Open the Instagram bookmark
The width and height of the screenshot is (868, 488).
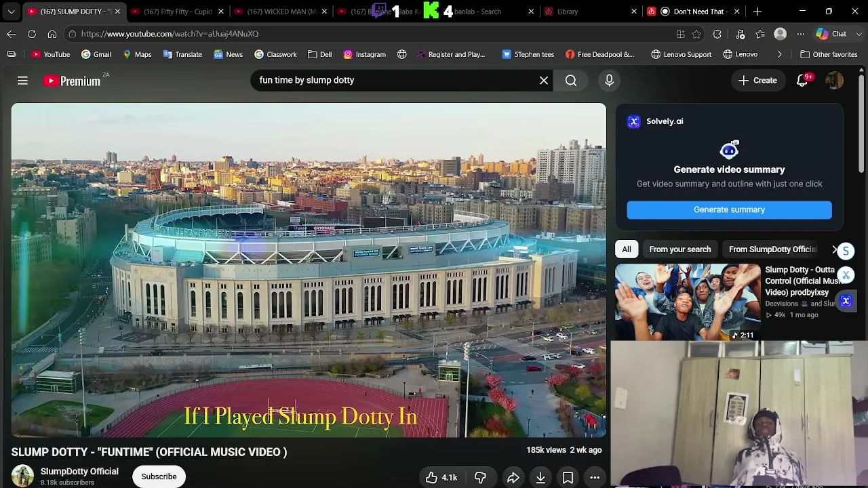[x=364, y=54]
